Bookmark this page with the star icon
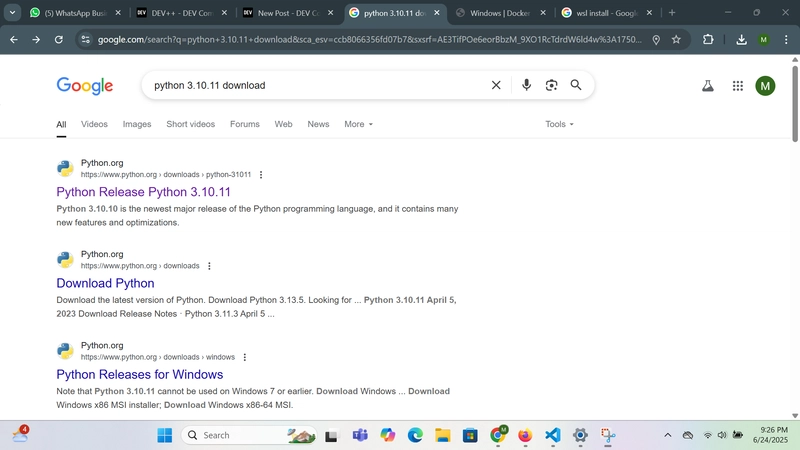 click(x=676, y=39)
